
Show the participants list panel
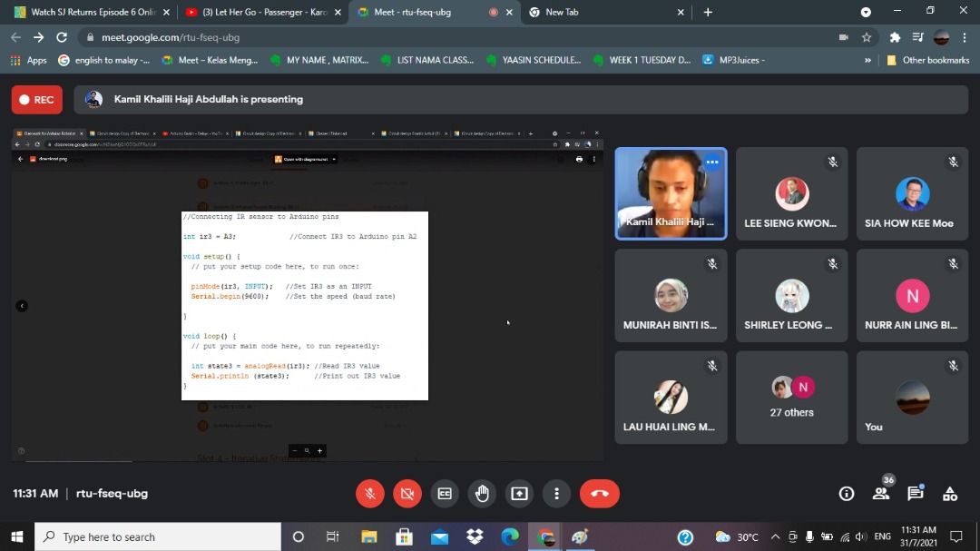tap(880, 493)
